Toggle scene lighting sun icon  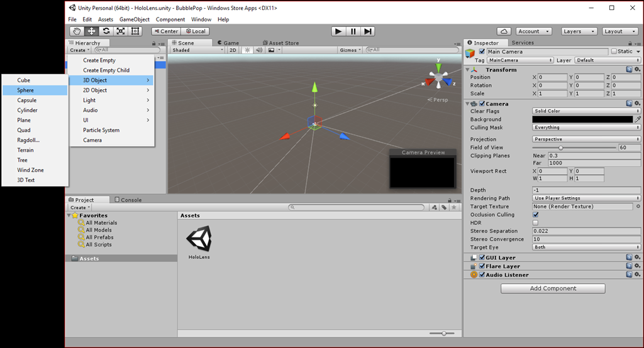pos(247,50)
